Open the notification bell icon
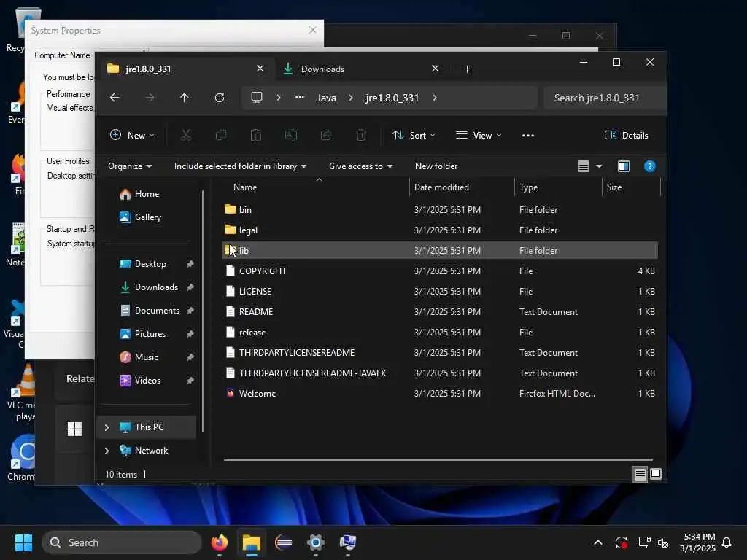 click(x=727, y=542)
